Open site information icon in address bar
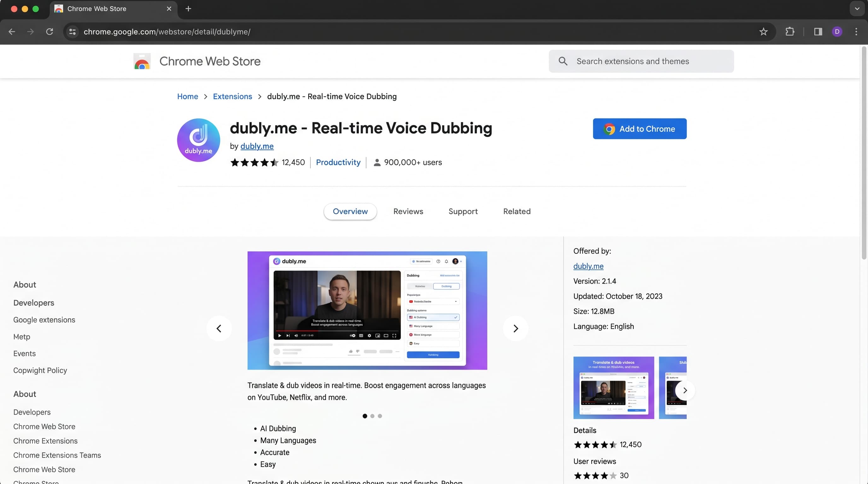The height and width of the screenshot is (484, 868). (73, 32)
